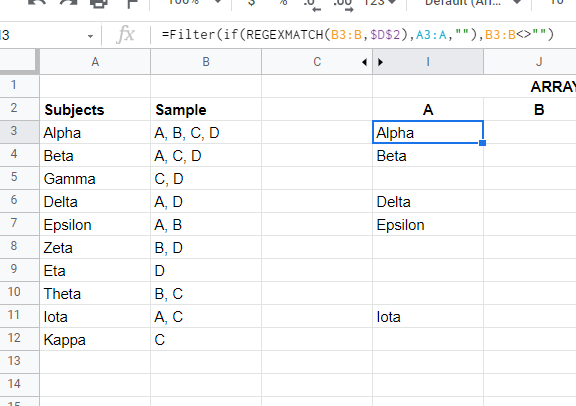Screen dimensions: 576x406
Task: Click the fx function icon
Action: (x=126, y=35)
